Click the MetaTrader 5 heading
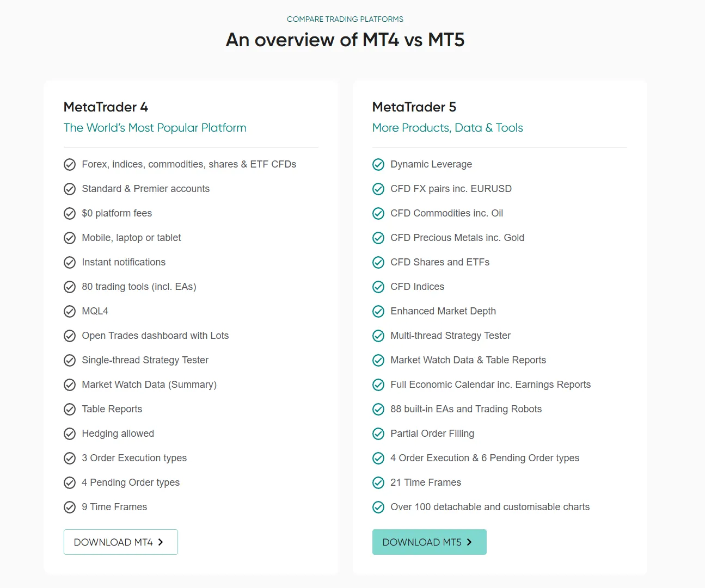Screen dimensions: 705x588 pos(414,107)
